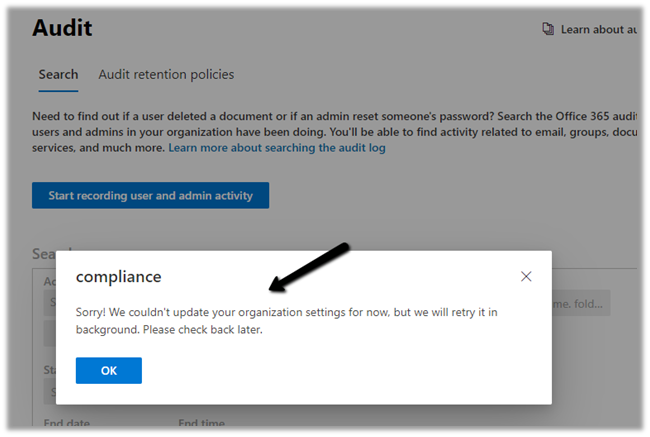
Task: Click the End date label
Action: (x=66, y=423)
